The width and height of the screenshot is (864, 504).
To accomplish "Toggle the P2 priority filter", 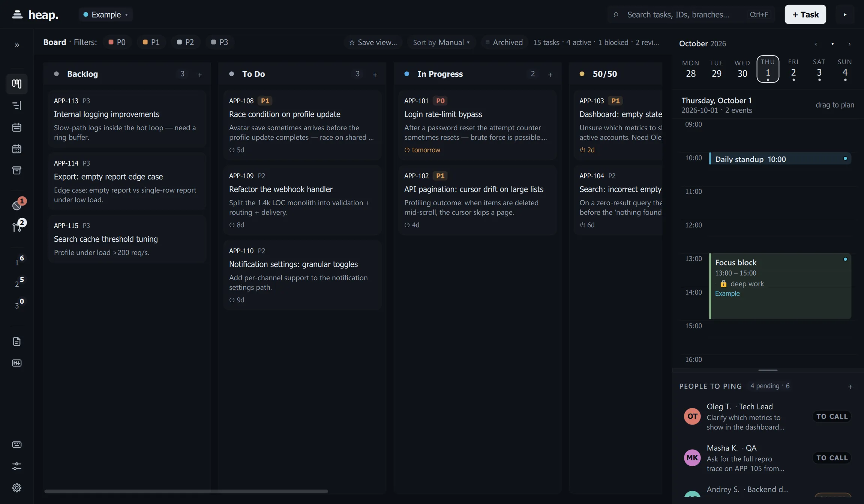I will pyautogui.click(x=185, y=42).
